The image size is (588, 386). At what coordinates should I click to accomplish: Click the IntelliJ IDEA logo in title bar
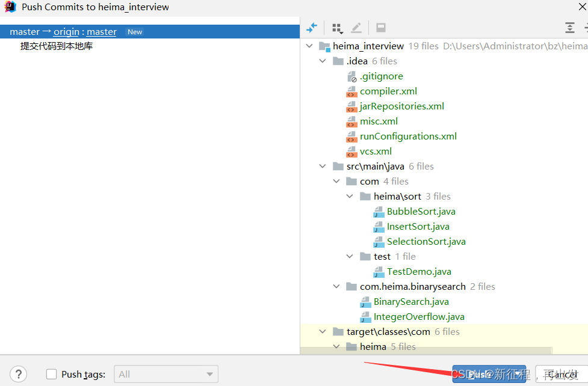coord(10,7)
